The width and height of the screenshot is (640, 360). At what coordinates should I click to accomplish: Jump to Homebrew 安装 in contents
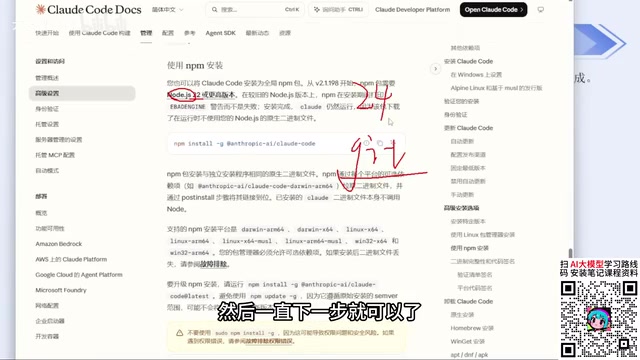[472, 328]
